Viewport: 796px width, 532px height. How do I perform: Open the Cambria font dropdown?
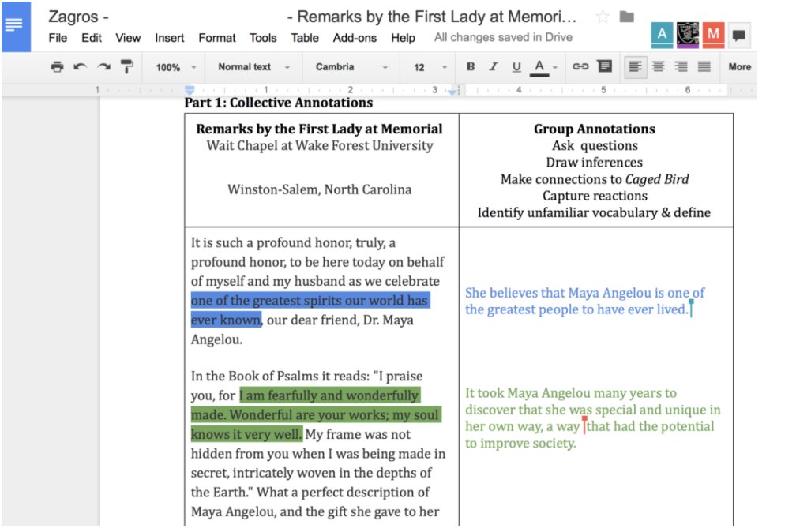tap(351, 67)
